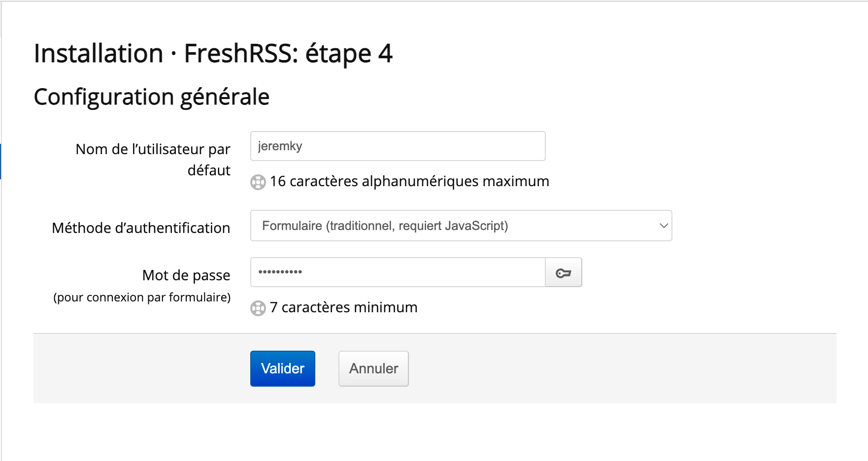The height and width of the screenshot is (461, 868).
Task: Click the Configuration générale subheading
Action: coord(152,97)
